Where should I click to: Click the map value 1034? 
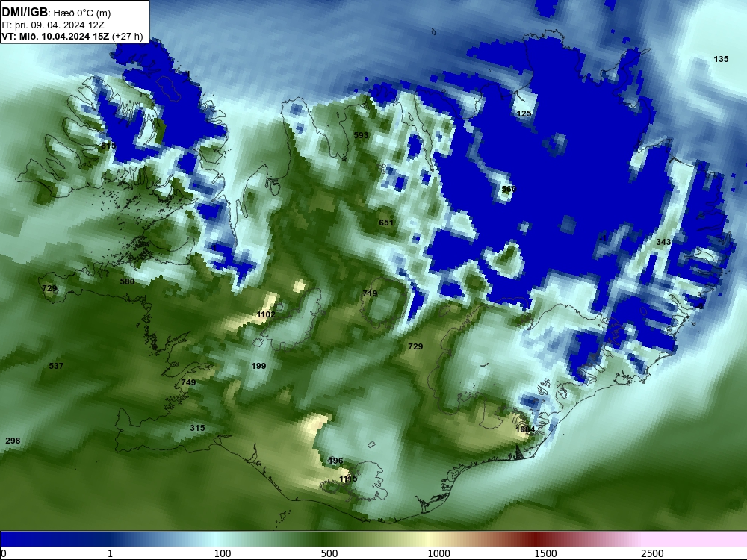click(525, 429)
